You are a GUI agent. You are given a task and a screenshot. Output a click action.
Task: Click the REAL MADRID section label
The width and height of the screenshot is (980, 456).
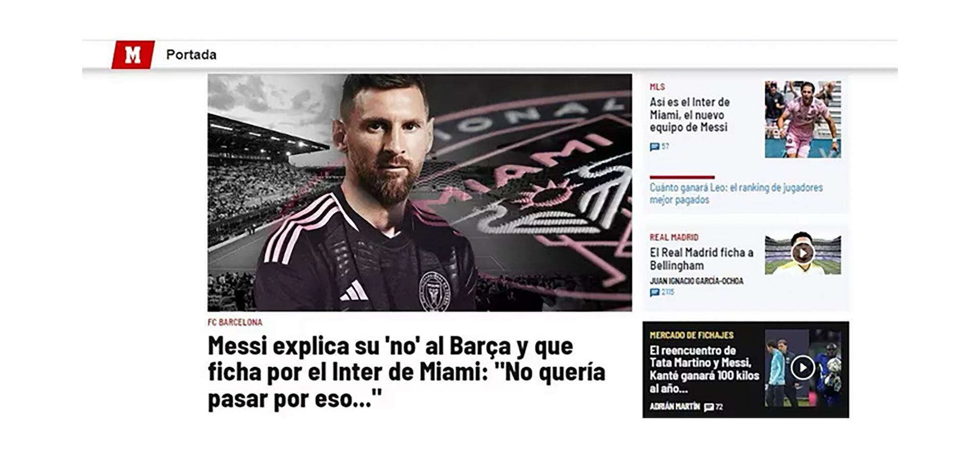(x=674, y=237)
